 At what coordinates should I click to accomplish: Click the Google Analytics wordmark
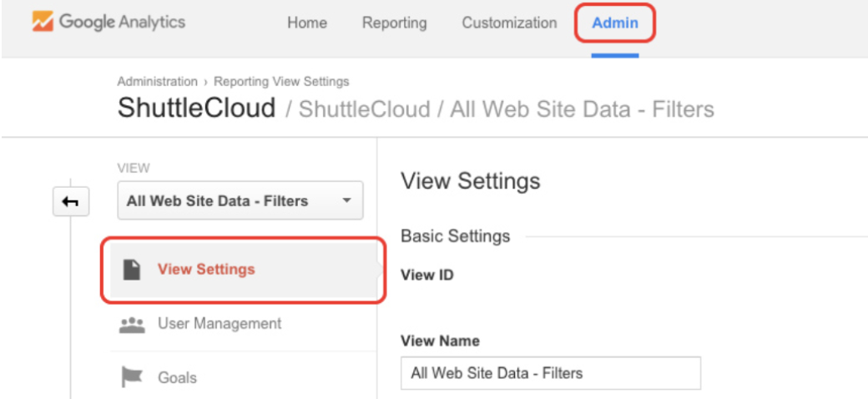pyautogui.click(x=123, y=23)
